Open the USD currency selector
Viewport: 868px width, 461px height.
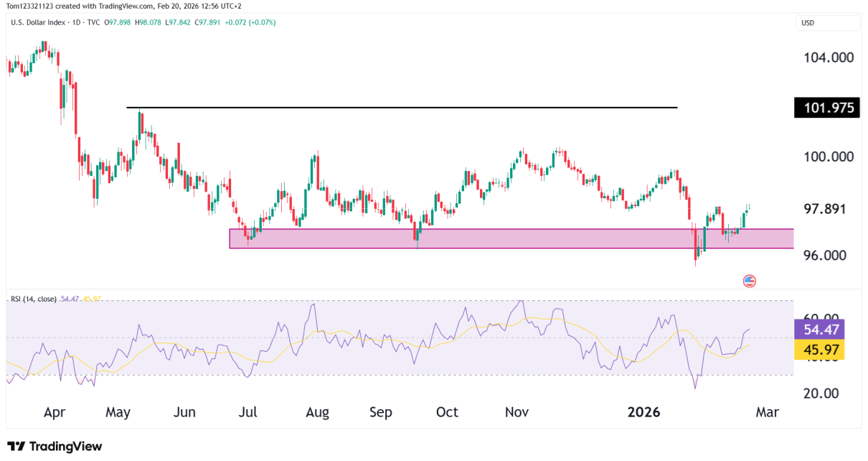826,22
